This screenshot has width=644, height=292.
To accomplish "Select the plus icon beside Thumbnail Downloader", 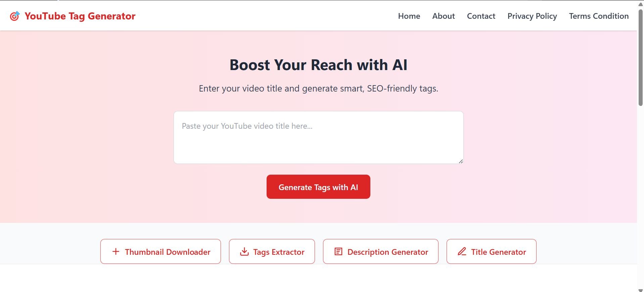I will pyautogui.click(x=116, y=251).
